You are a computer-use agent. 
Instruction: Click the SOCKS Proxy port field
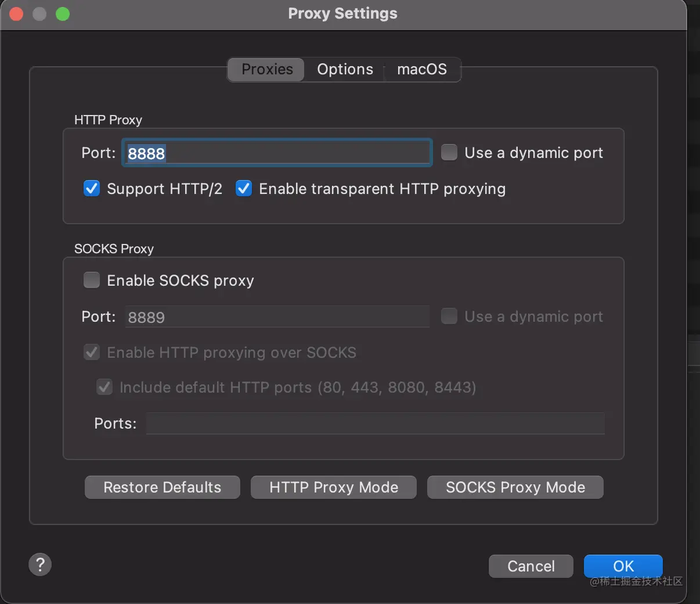point(276,317)
